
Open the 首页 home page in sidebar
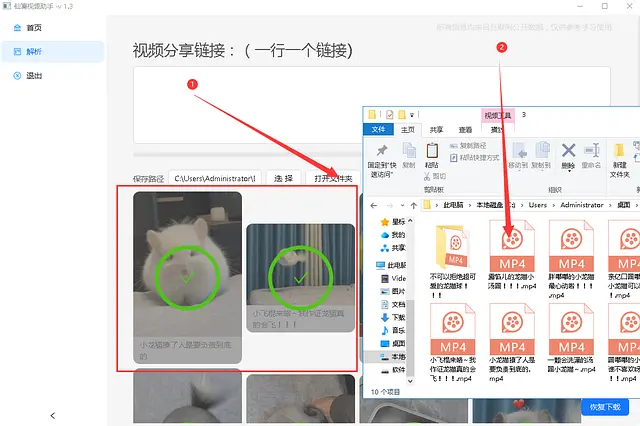(x=33, y=28)
